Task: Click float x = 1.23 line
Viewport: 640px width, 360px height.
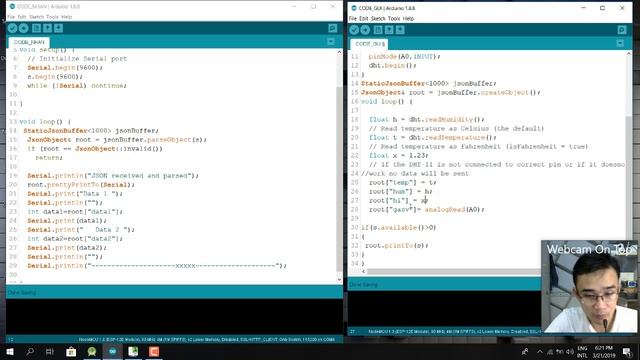Action: (398, 156)
